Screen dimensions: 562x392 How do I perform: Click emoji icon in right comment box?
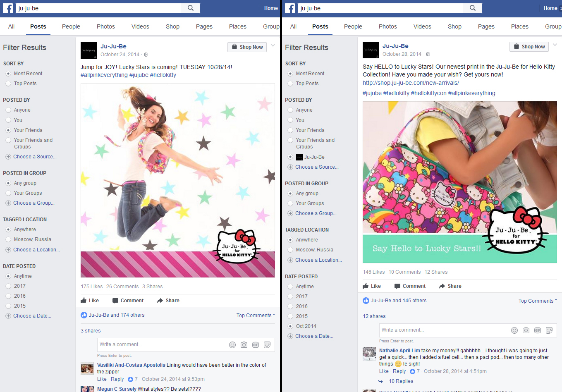click(x=514, y=330)
